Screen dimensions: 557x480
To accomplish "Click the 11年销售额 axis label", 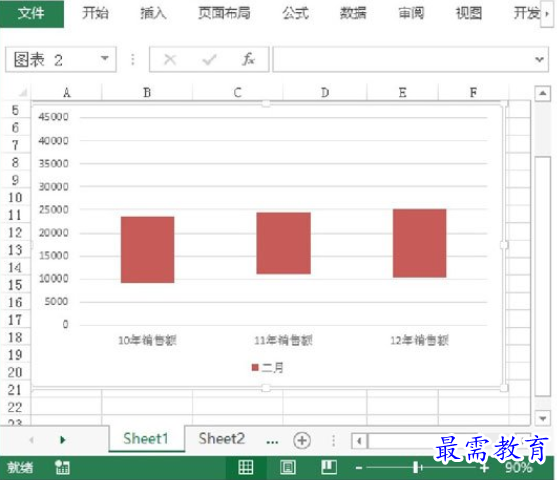I will coord(283,340).
